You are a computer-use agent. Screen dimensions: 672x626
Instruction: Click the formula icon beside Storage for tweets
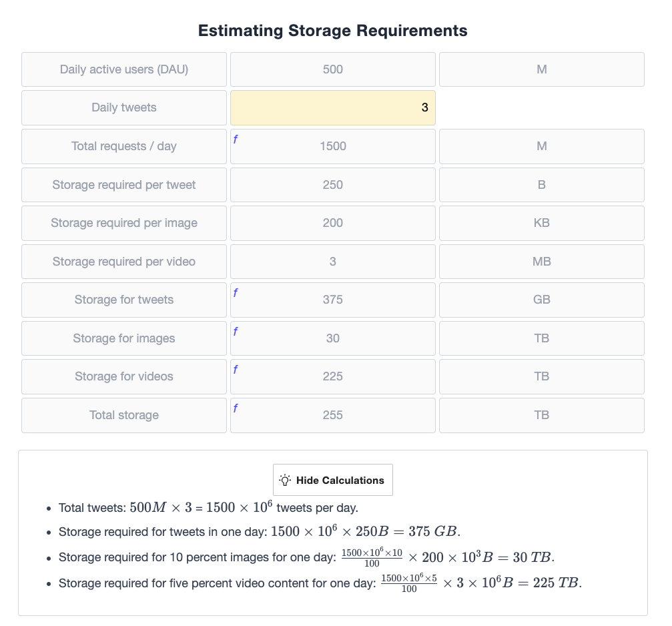tap(236, 293)
